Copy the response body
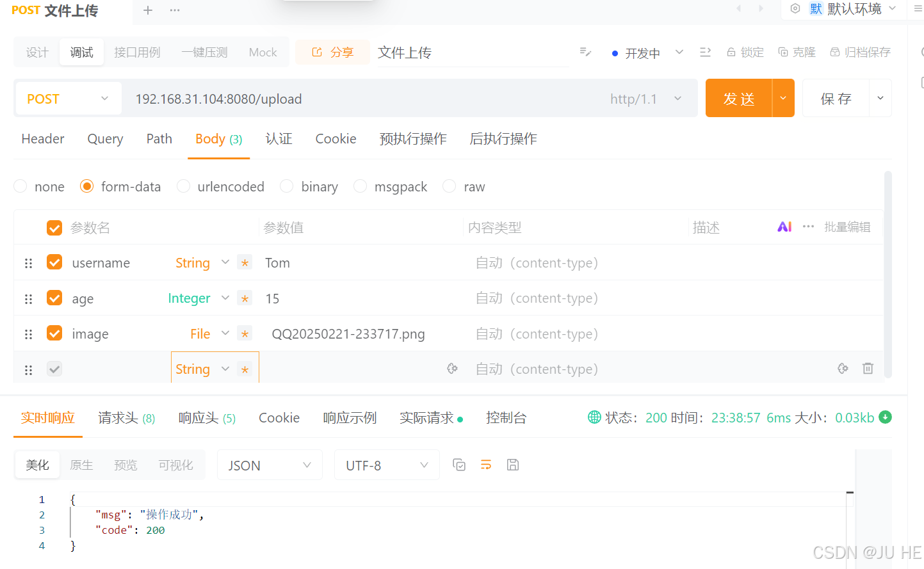Screen dimensions: 924x569 point(459,465)
